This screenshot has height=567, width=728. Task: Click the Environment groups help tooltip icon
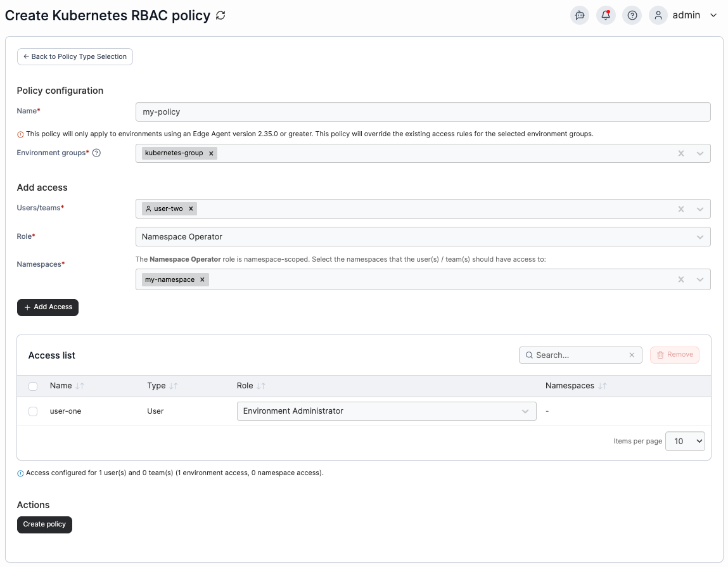coord(96,153)
